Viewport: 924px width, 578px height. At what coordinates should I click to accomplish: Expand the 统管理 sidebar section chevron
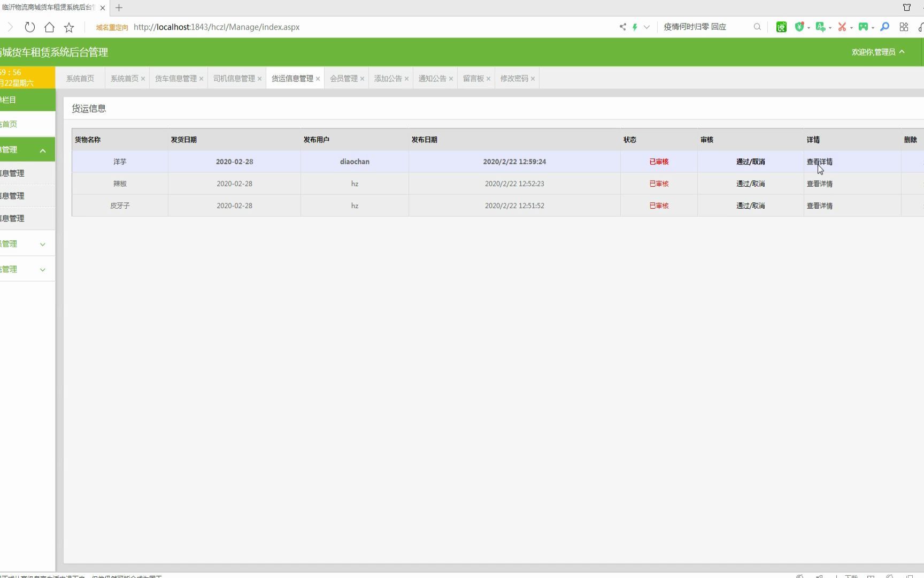[43, 270]
